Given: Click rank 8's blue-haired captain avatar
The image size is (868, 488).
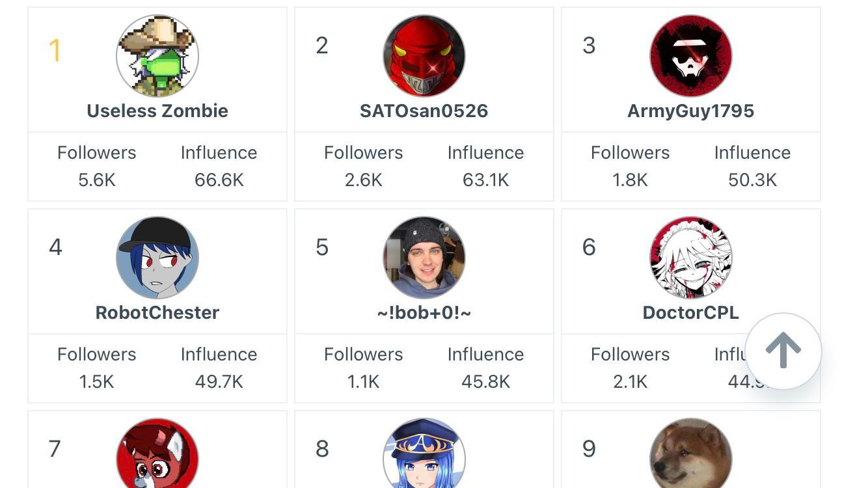Looking at the screenshot, I should pyautogui.click(x=424, y=455).
